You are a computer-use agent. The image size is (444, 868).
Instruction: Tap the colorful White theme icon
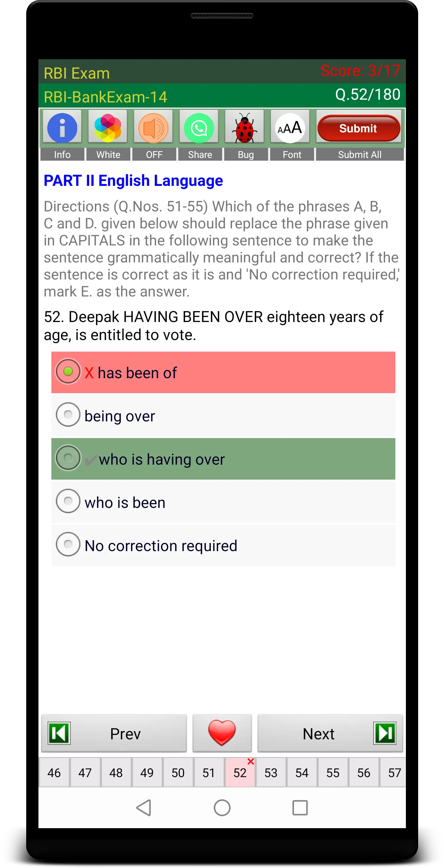pyautogui.click(x=108, y=128)
